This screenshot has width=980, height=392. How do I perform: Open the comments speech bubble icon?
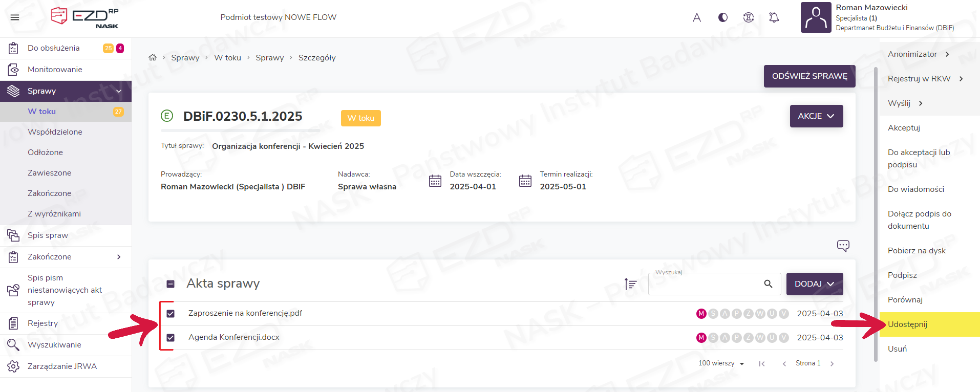[843, 246]
